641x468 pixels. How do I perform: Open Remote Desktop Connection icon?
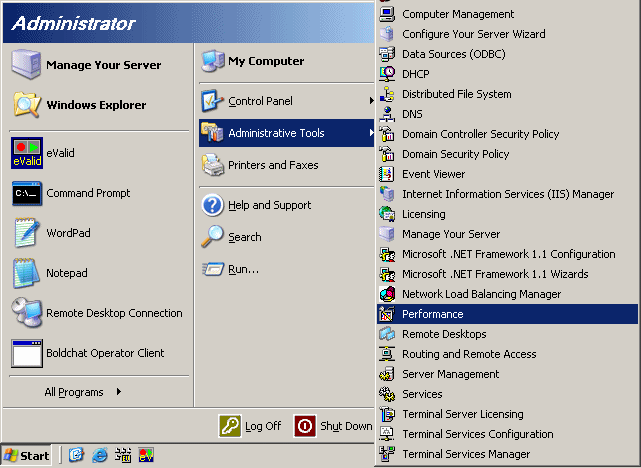pyautogui.click(x=27, y=313)
